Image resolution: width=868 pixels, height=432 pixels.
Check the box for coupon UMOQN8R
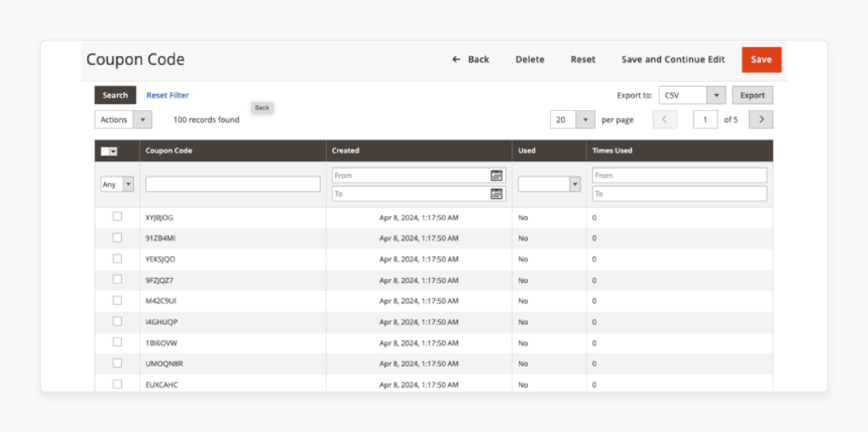point(117,363)
